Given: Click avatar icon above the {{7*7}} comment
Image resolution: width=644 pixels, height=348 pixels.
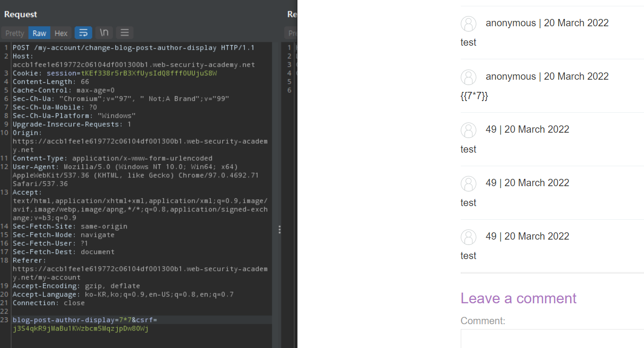Looking at the screenshot, I should point(469,77).
